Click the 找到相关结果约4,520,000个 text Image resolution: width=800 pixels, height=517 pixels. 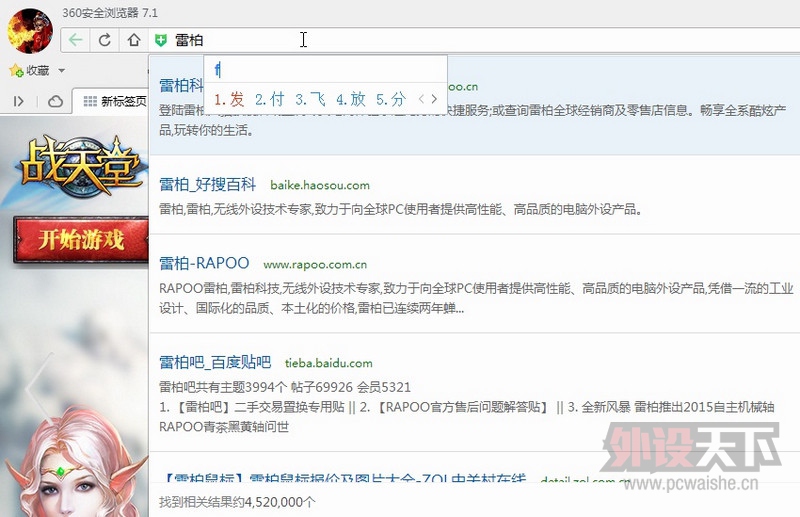point(237,502)
